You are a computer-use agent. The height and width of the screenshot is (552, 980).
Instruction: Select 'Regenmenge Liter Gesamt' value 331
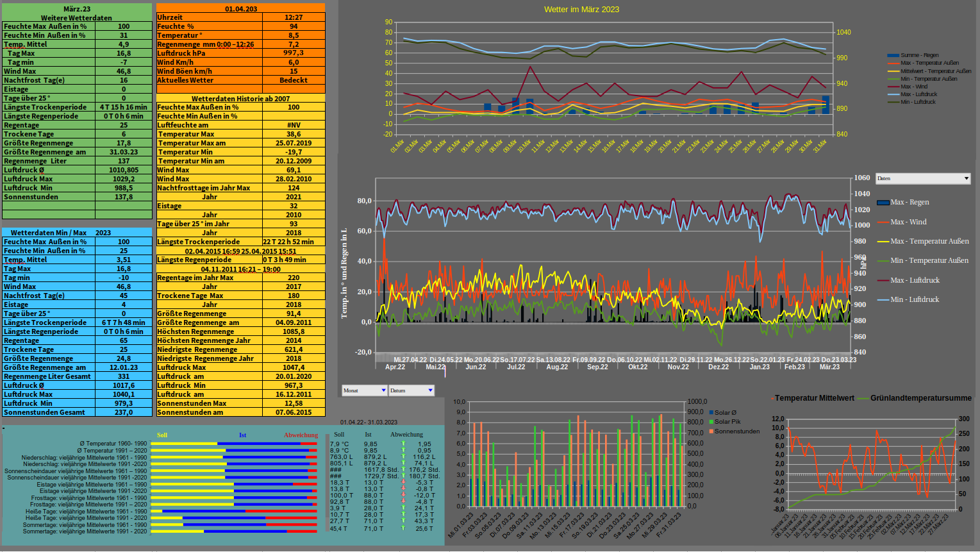pos(124,376)
